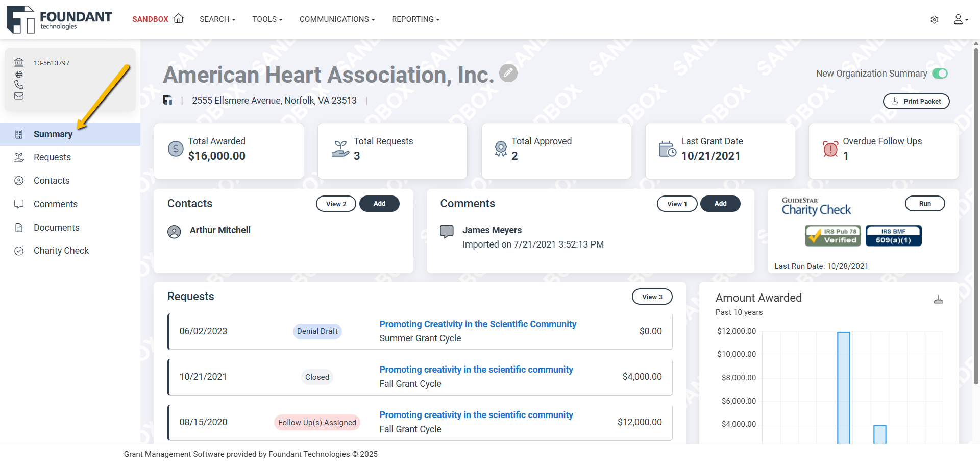The width and height of the screenshot is (980, 465).
Task: Click the tax ID 13-5613797
Action: coord(52,63)
